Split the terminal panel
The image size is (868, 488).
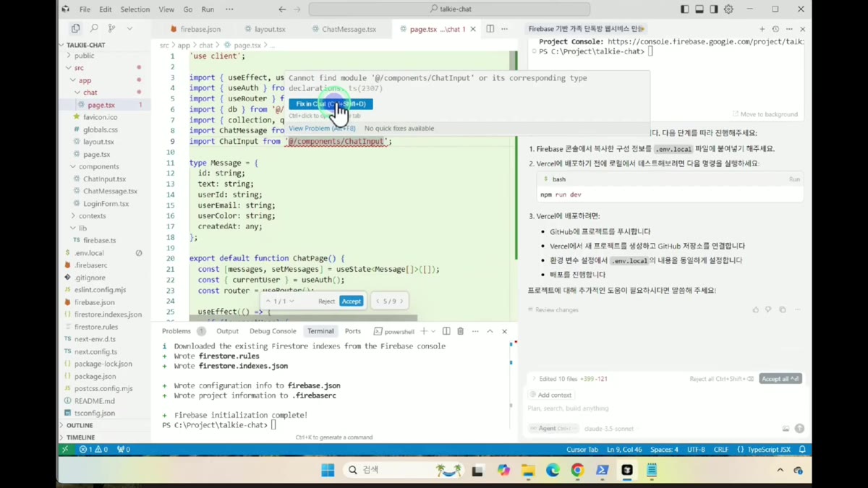pos(446,331)
